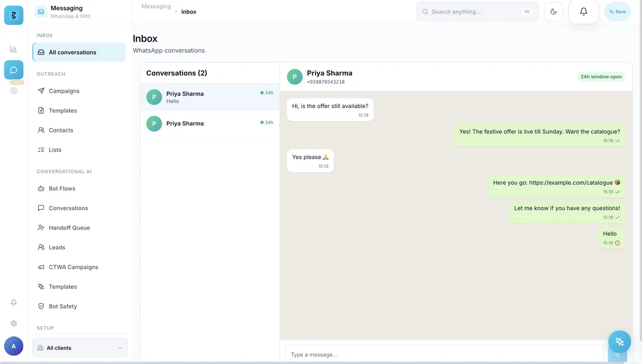The image size is (642, 364).
Task: Click the festive offer reply message
Action: (540, 135)
